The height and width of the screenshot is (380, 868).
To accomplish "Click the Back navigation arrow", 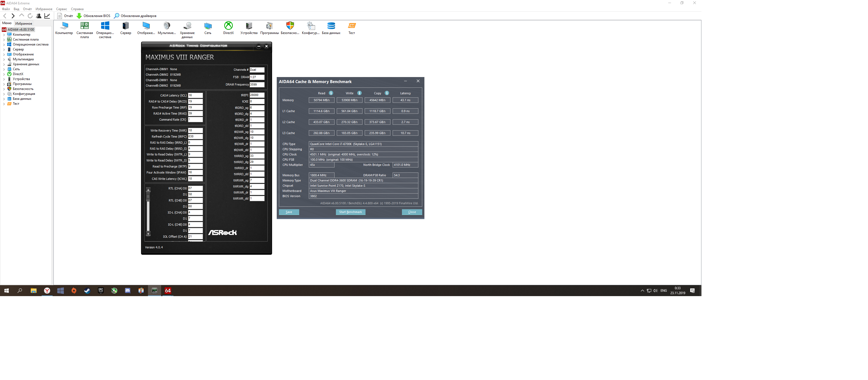I will tap(5, 16).
